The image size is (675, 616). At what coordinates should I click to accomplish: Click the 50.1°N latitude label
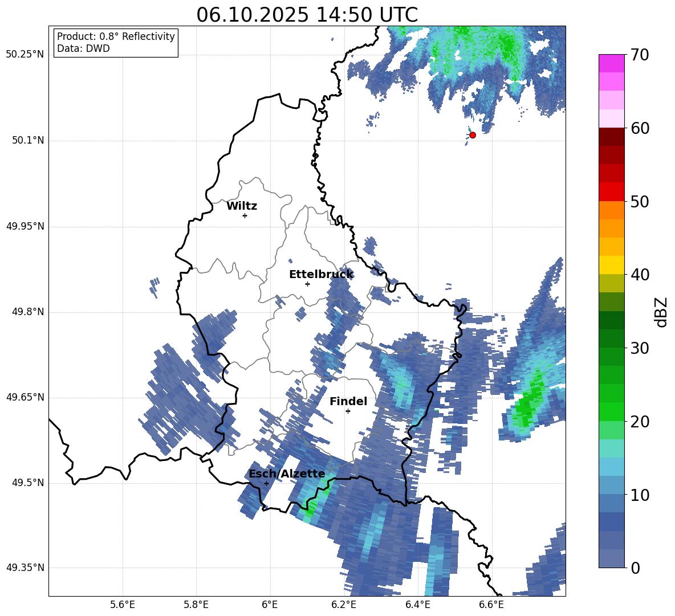[x=28, y=141]
